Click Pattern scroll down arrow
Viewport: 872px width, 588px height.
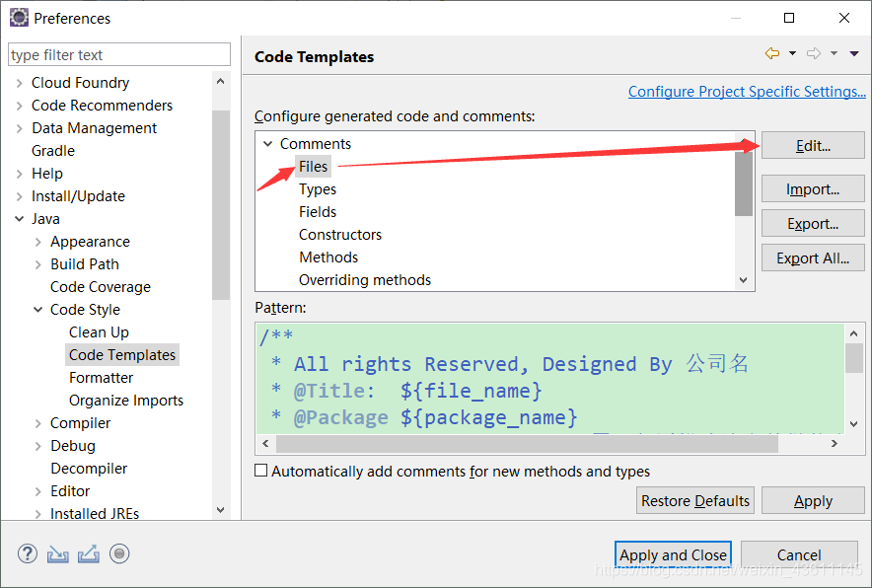[x=854, y=424]
